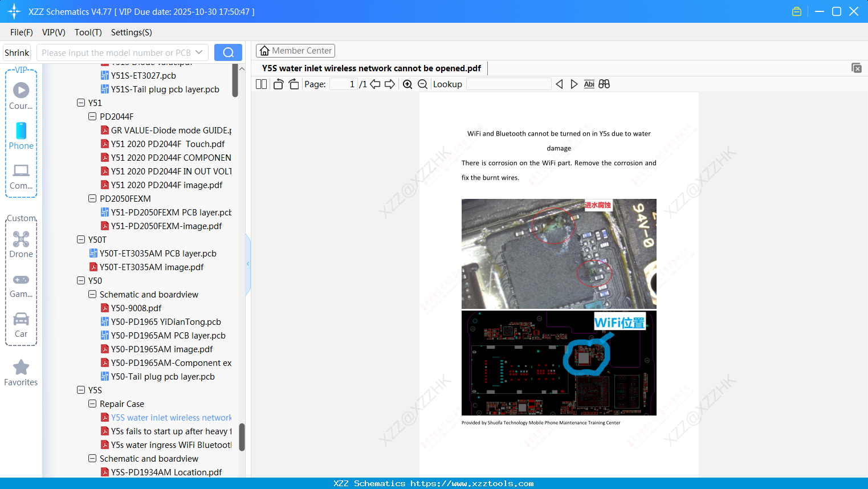868x489 pixels.
Task: Collapse the Y50T tree node
Action: [81, 239]
